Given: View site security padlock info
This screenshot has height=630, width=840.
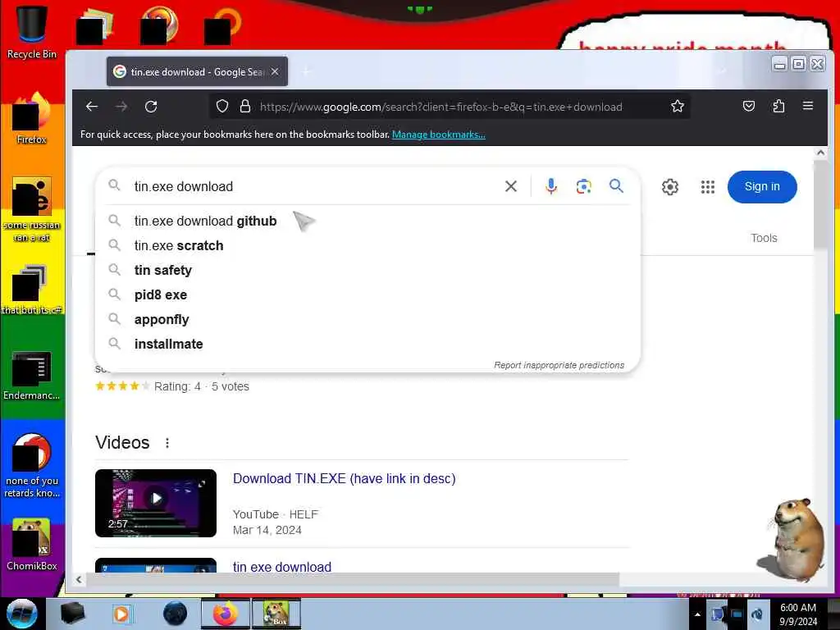Looking at the screenshot, I should tap(245, 106).
